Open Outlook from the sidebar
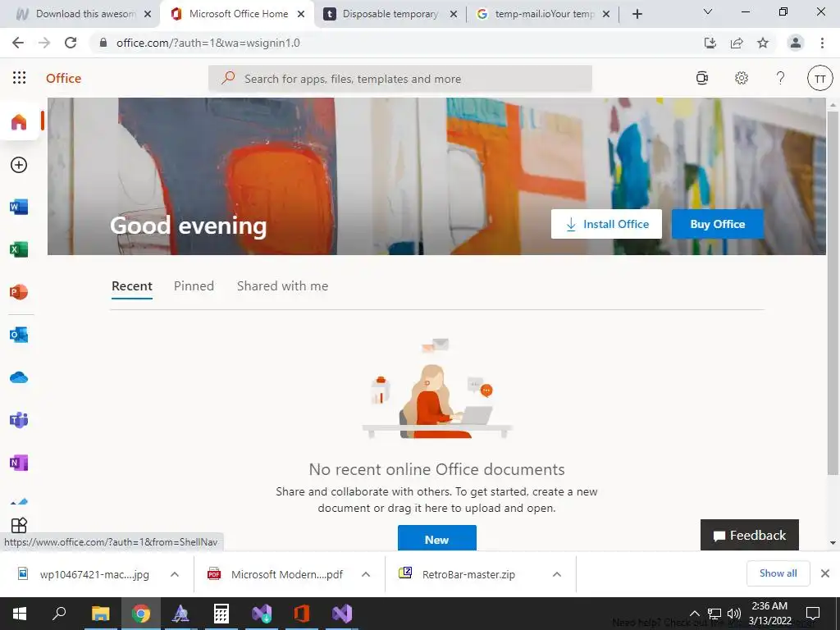This screenshot has width=840, height=630. point(19,335)
